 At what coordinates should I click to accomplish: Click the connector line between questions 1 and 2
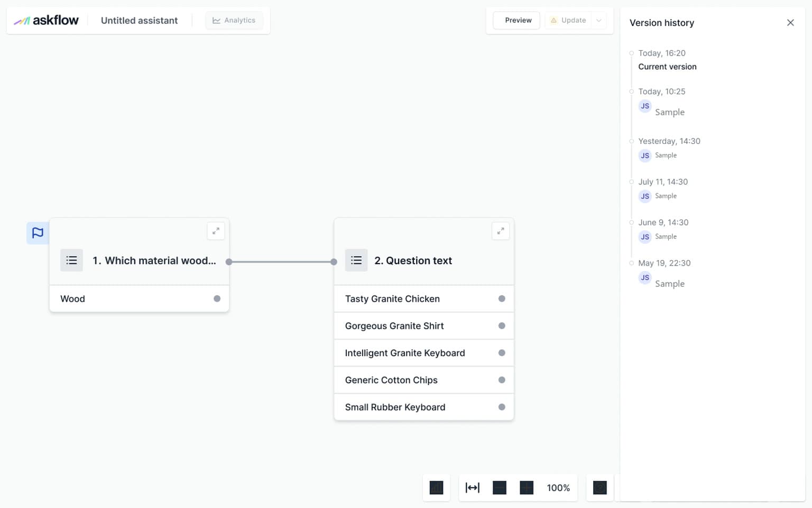click(x=281, y=261)
